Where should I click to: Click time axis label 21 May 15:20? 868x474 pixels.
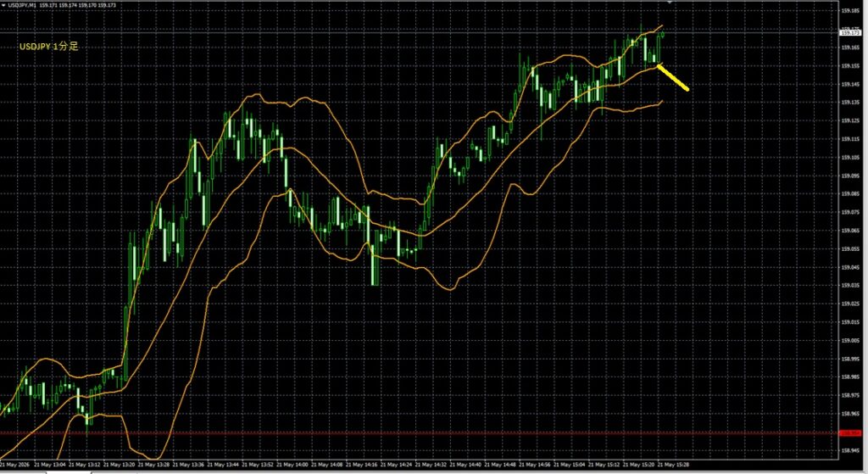coord(638,465)
